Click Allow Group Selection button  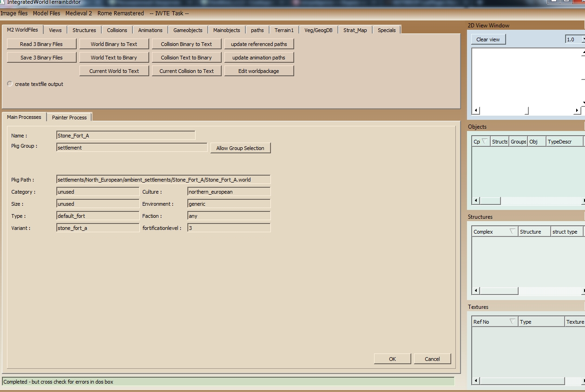(240, 148)
